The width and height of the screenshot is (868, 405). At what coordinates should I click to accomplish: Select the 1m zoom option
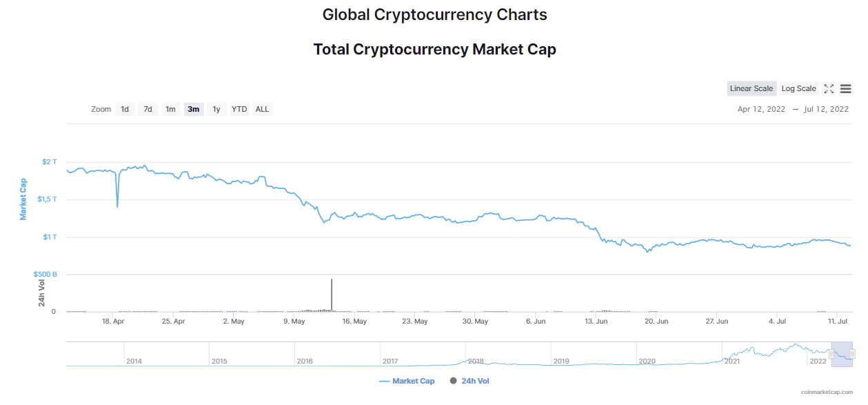(170, 109)
